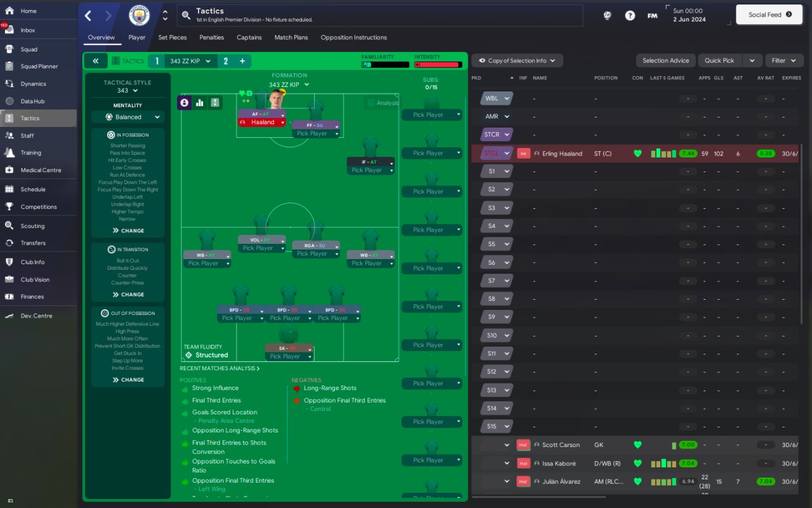Switch to the Player tab
Image resolution: width=812 pixels, height=508 pixels.
click(x=136, y=37)
